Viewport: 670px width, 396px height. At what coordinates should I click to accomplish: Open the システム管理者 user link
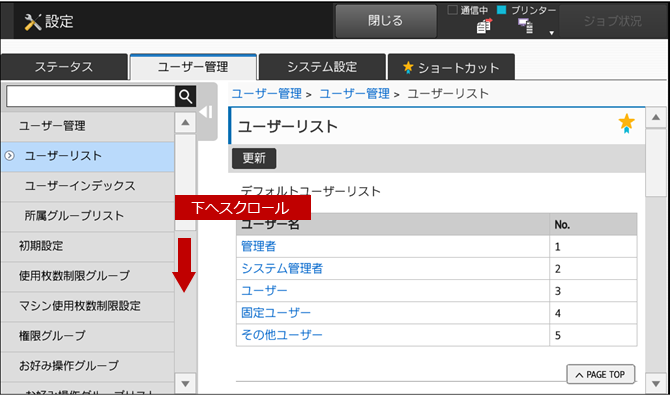tap(282, 269)
